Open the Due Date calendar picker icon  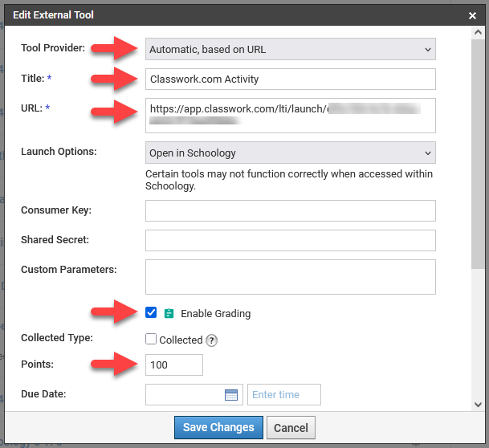coord(231,395)
